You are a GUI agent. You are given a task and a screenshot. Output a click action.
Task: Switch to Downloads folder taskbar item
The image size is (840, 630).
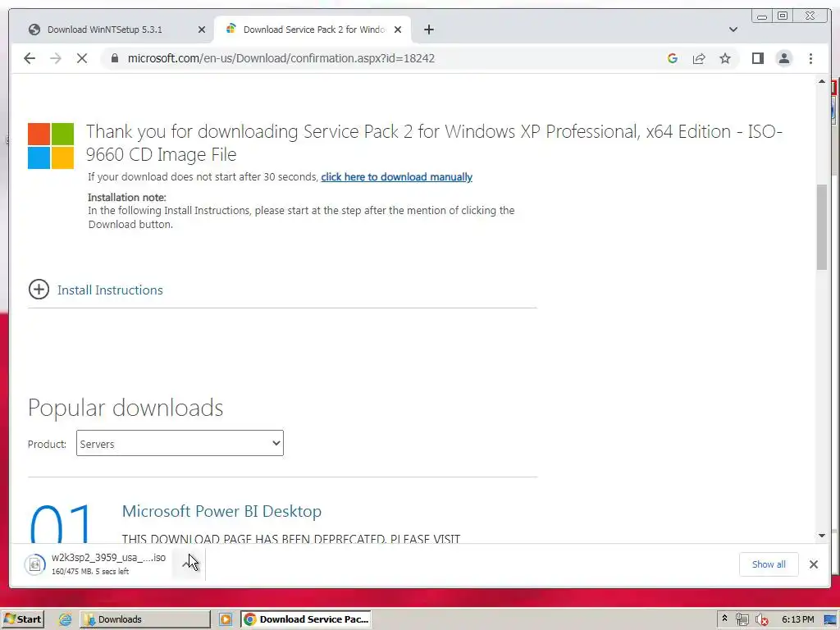[145, 619]
